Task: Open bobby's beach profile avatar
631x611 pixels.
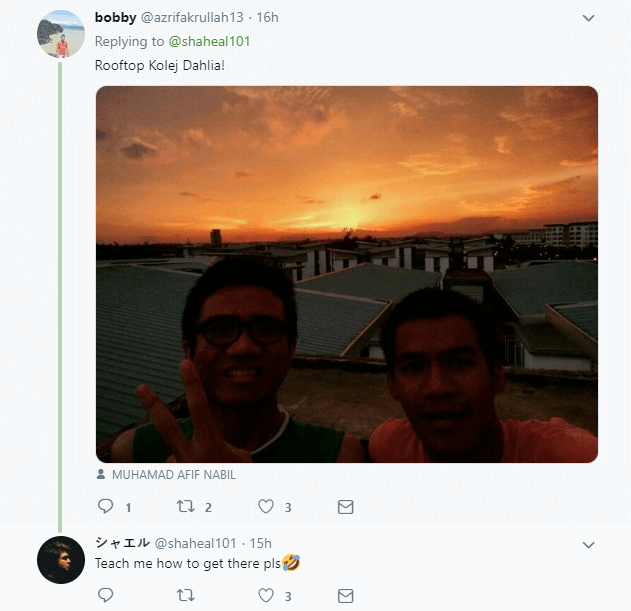Action: [x=61, y=34]
